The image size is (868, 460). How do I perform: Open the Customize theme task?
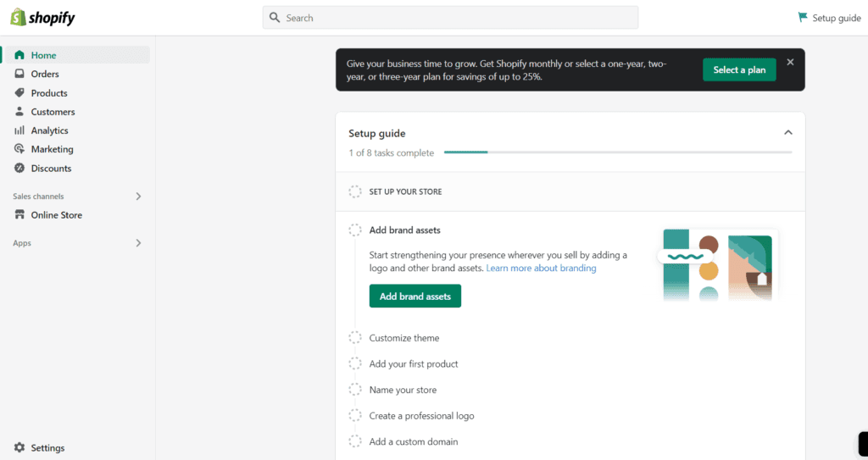pyautogui.click(x=404, y=338)
